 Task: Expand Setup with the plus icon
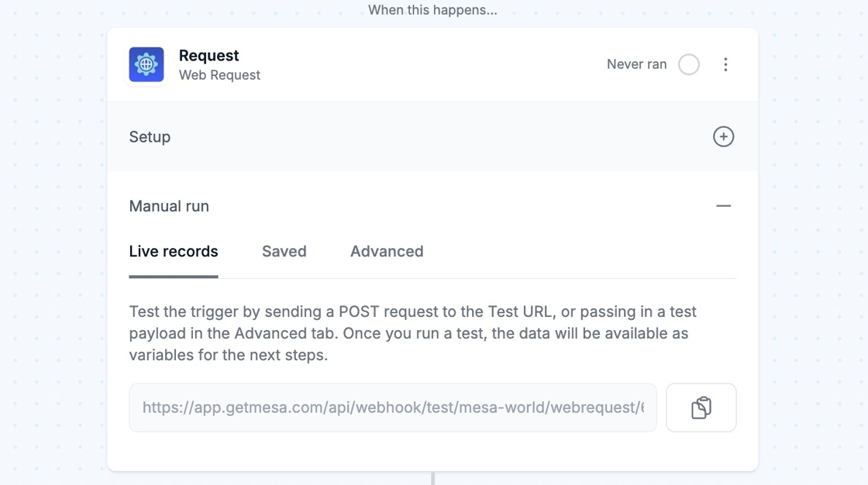coord(723,136)
